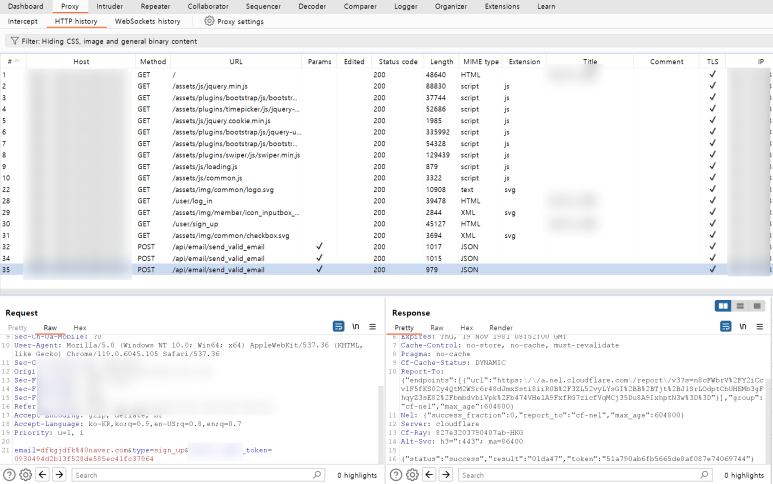Switch to WebSockets history tab
Screen dimensions: 773x484
coord(147,21)
